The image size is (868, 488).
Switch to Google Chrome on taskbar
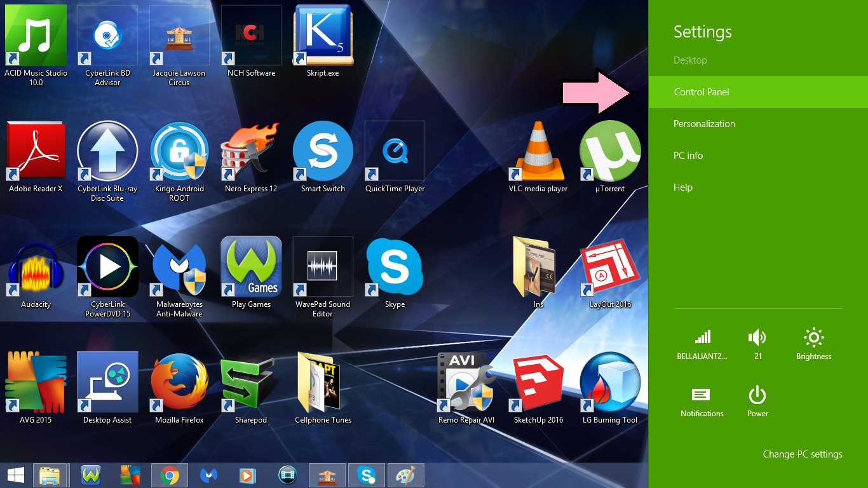tap(170, 475)
